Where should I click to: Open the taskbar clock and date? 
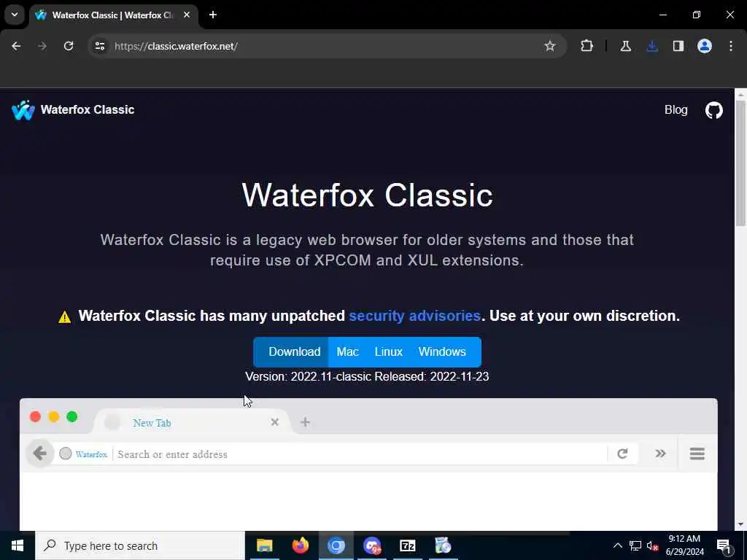(x=684, y=545)
